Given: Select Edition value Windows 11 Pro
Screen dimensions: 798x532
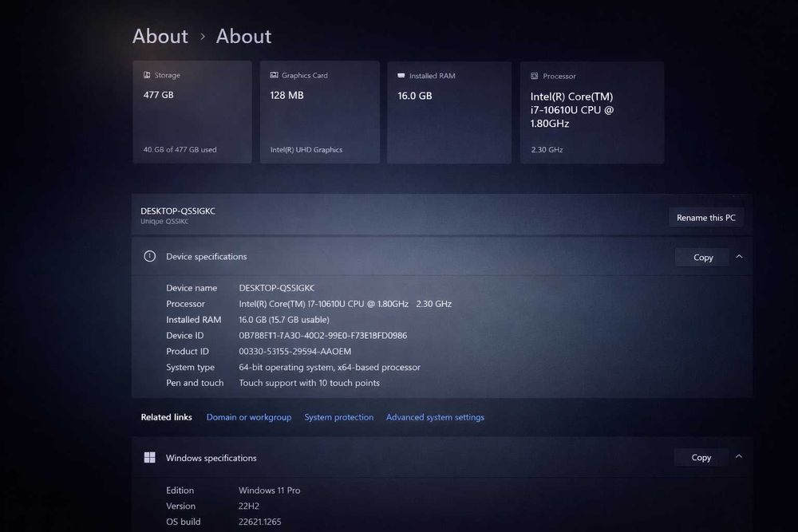Looking at the screenshot, I should coord(269,491).
